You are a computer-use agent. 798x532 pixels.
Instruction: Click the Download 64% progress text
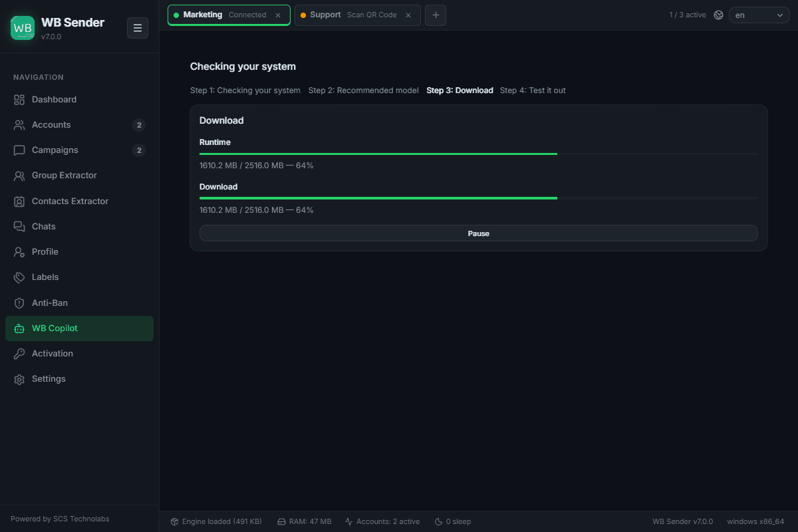click(x=257, y=210)
